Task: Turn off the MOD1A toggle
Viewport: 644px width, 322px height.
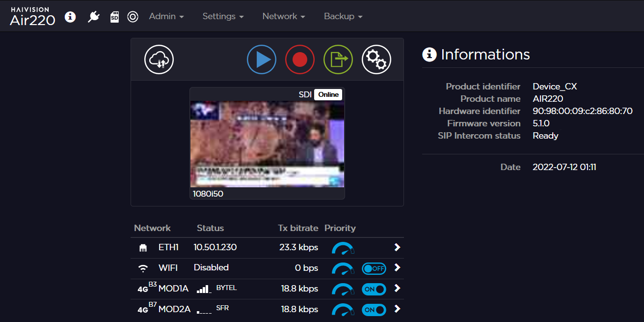Action: [374, 289]
